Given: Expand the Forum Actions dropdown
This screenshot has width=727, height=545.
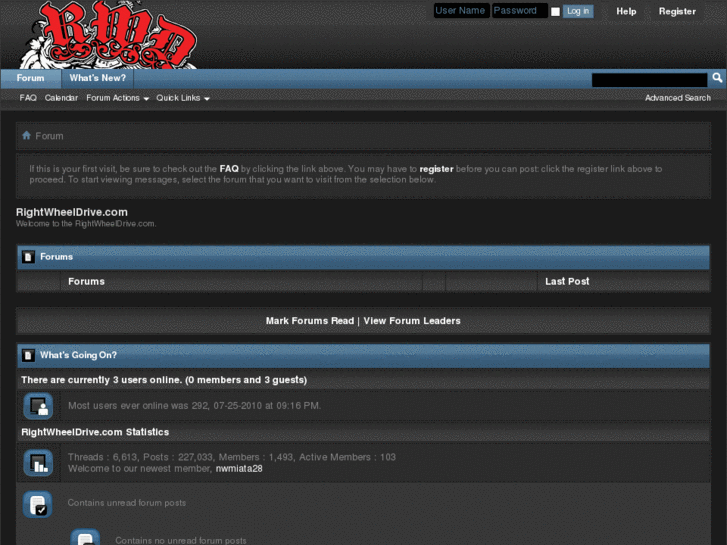Looking at the screenshot, I should pos(117,98).
